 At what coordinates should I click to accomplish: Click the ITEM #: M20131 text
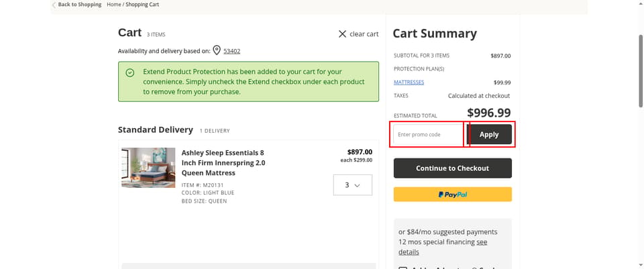[x=202, y=184]
